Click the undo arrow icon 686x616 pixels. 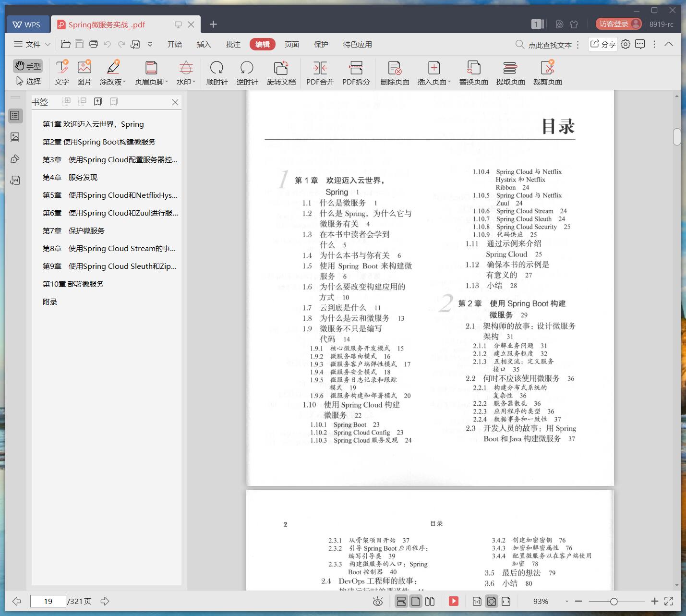coord(108,44)
